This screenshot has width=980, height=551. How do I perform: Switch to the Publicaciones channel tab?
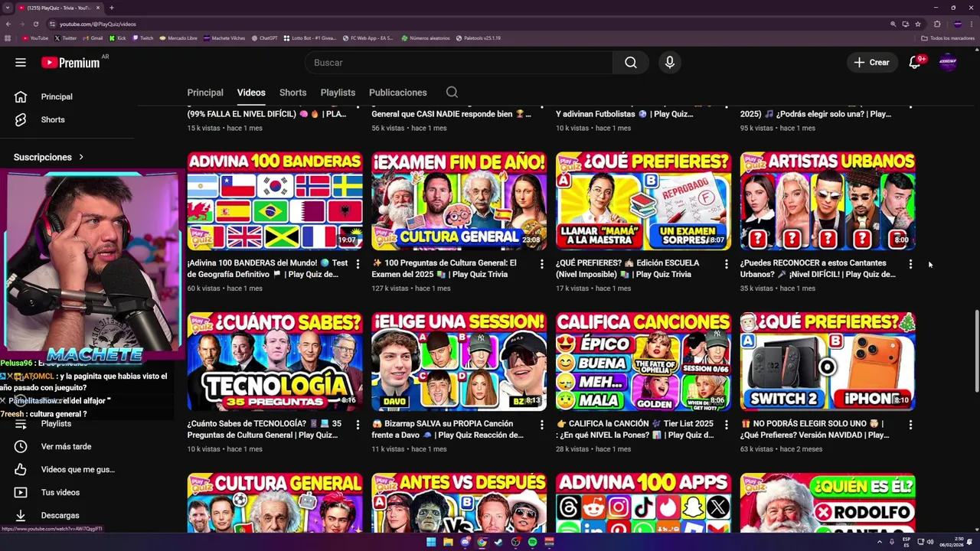click(398, 93)
